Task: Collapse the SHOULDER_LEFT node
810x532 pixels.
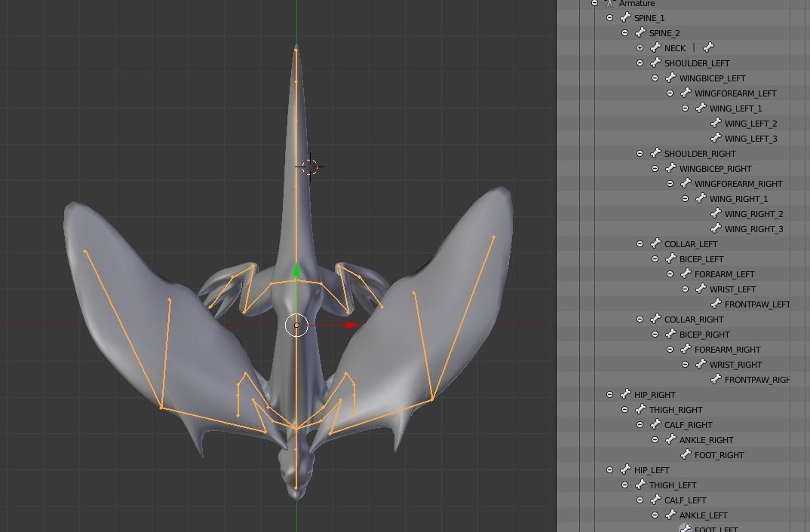Action: [640, 63]
